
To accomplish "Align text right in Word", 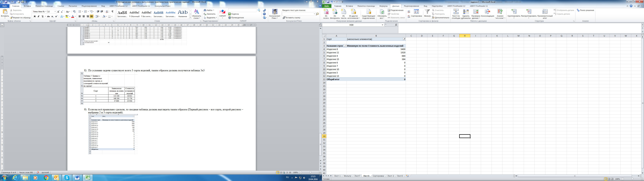I will 88,16.
